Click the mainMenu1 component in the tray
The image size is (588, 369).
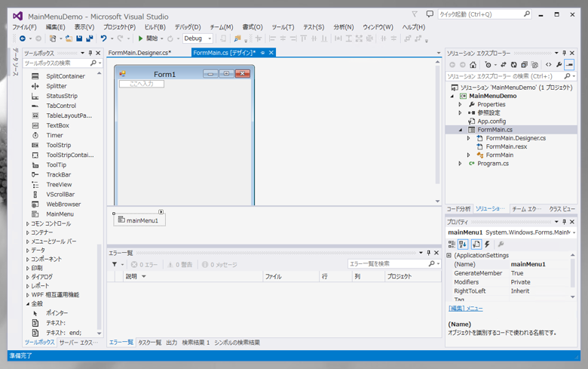tap(139, 220)
